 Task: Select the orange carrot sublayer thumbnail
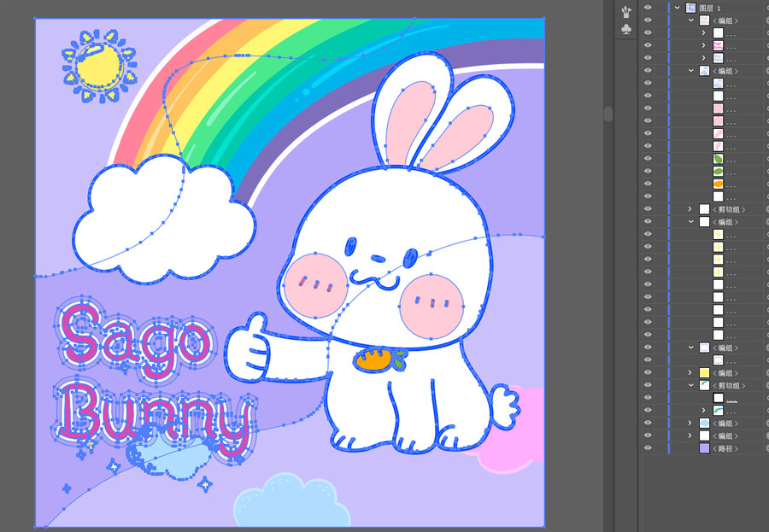pyautogui.click(x=718, y=184)
